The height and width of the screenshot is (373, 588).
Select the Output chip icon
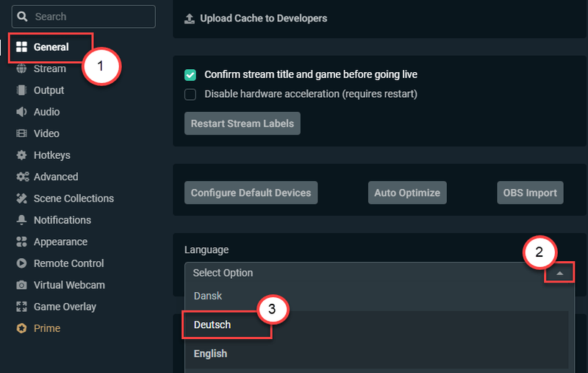tap(21, 90)
